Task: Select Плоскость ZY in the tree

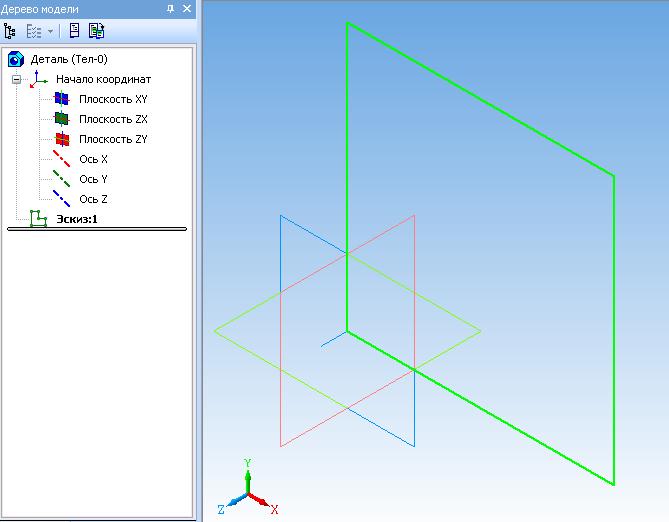Action: [113, 139]
